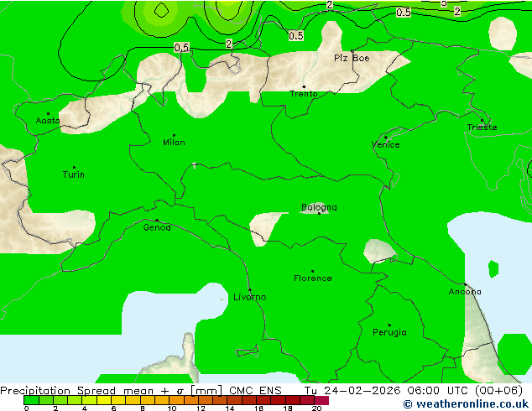The width and height of the screenshot is (532, 411).
Task: Click the Precipitation Spread title text
Action: tap(58, 391)
